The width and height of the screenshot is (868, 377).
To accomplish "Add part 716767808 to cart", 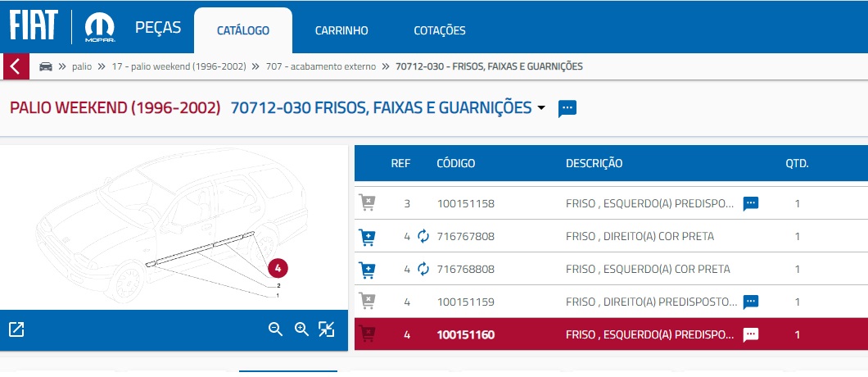I will (x=368, y=237).
